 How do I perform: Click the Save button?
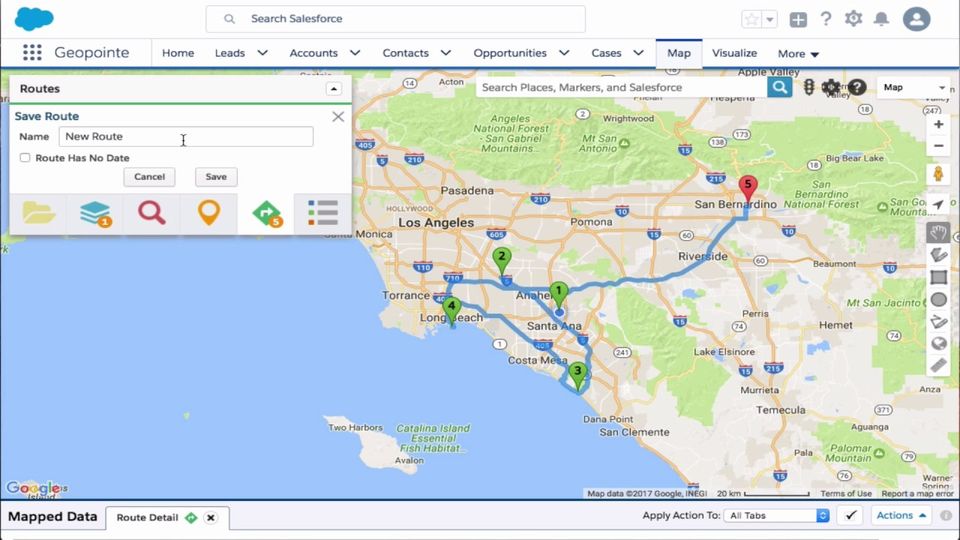point(216,177)
